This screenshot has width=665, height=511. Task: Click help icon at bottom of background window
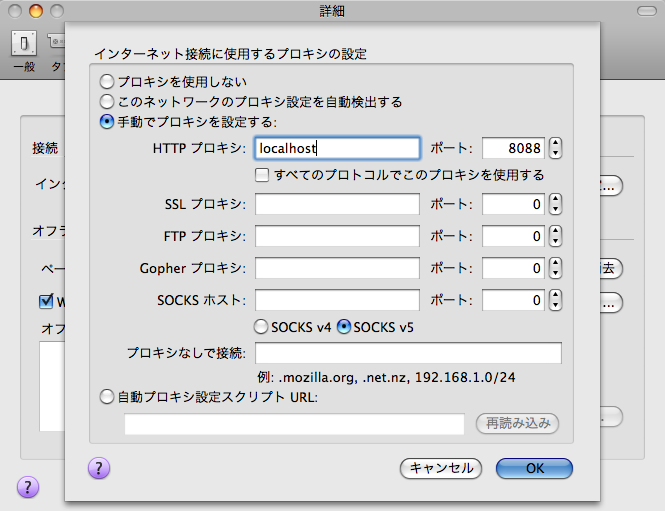pyautogui.click(x=27, y=487)
